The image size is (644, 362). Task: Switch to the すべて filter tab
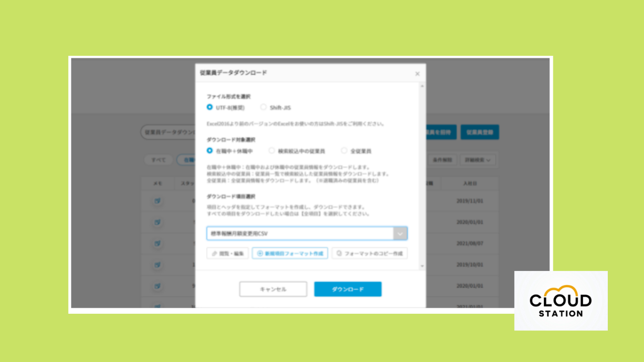pos(158,160)
